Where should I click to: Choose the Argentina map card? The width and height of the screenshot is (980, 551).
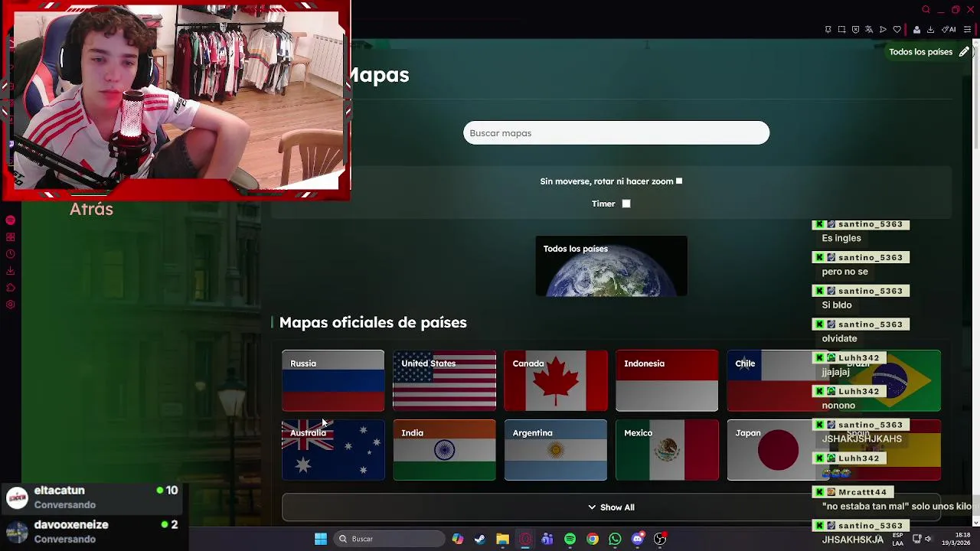556,450
